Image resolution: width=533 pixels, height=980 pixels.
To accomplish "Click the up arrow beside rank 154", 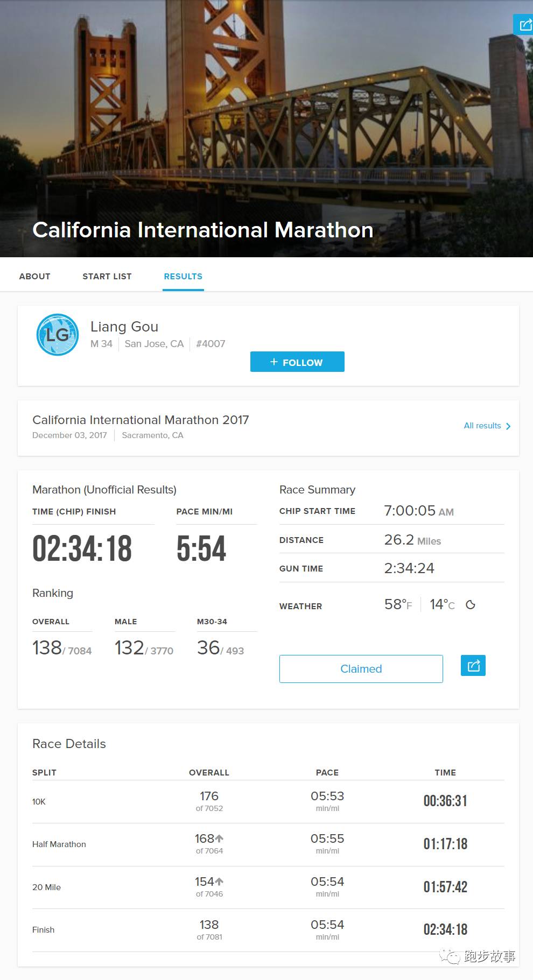I will [x=220, y=882].
